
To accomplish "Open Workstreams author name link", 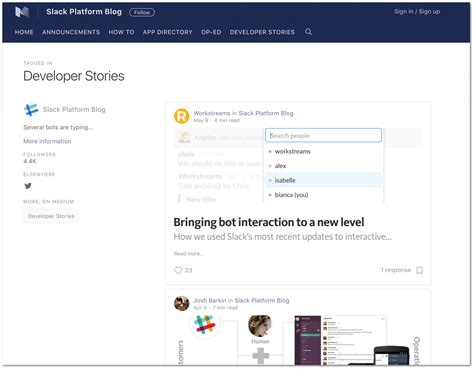I will (212, 113).
